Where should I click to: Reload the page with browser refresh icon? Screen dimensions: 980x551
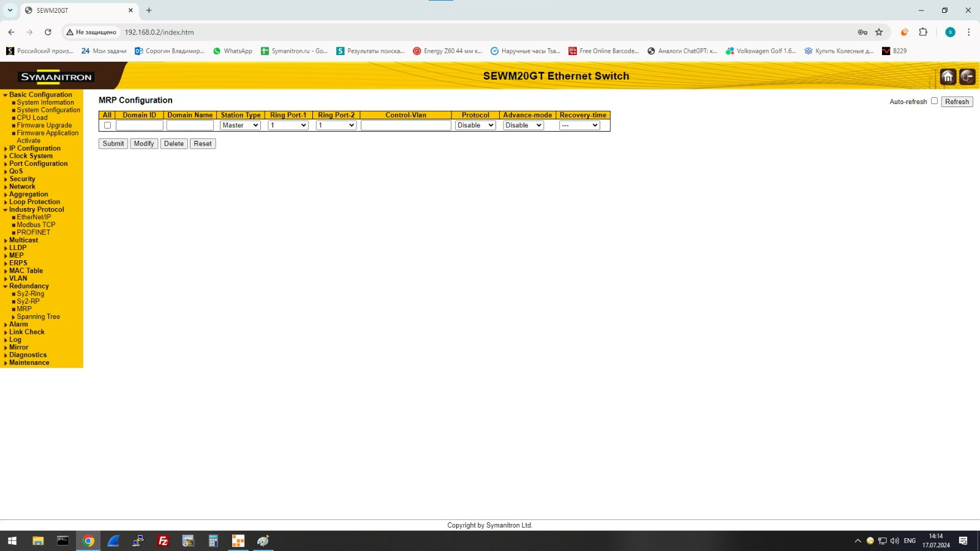coord(48,32)
